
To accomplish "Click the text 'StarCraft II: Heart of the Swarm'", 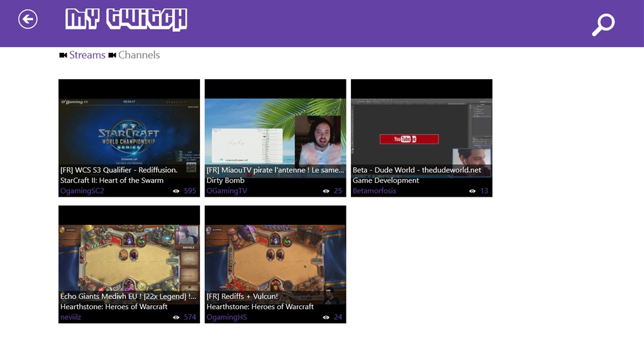I will click(x=112, y=180).
